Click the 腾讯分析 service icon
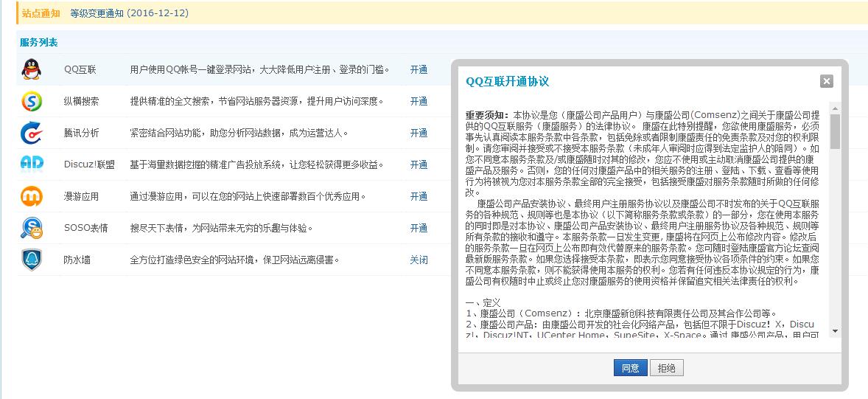This screenshot has height=399, width=868. click(x=32, y=133)
